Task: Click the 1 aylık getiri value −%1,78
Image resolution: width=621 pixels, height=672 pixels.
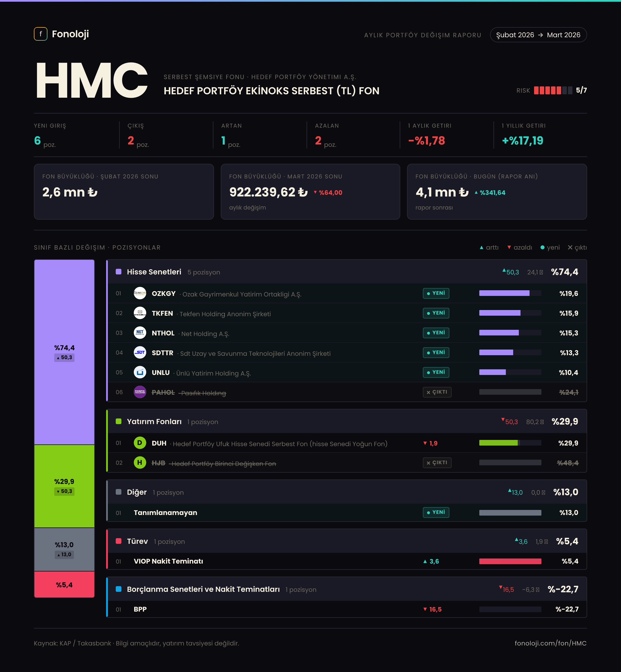Action: coord(426,141)
